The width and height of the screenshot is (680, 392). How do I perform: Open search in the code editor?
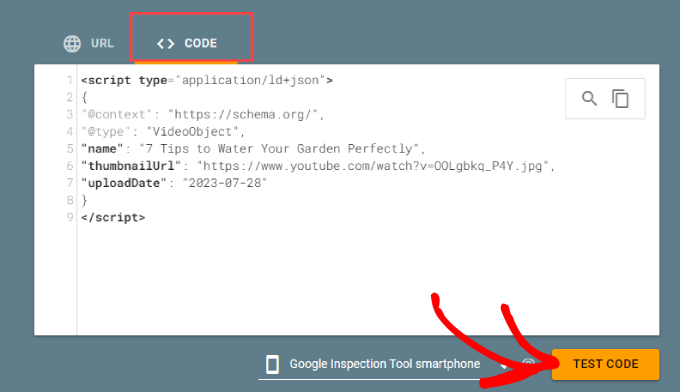coord(589,98)
